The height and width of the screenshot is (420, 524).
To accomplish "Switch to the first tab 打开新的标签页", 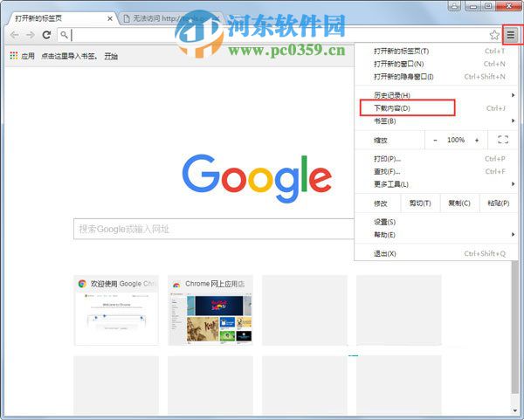I will (x=62, y=18).
